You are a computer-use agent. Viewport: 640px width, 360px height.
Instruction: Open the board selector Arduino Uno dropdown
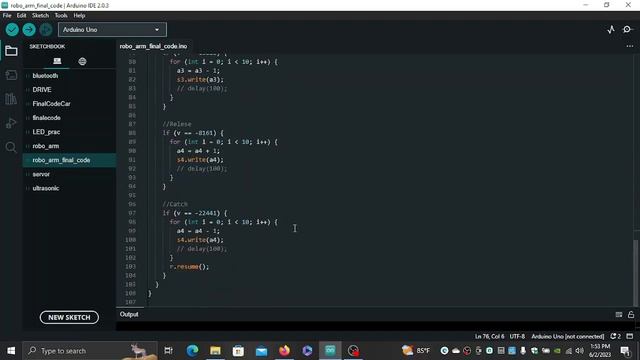click(112, 30)
